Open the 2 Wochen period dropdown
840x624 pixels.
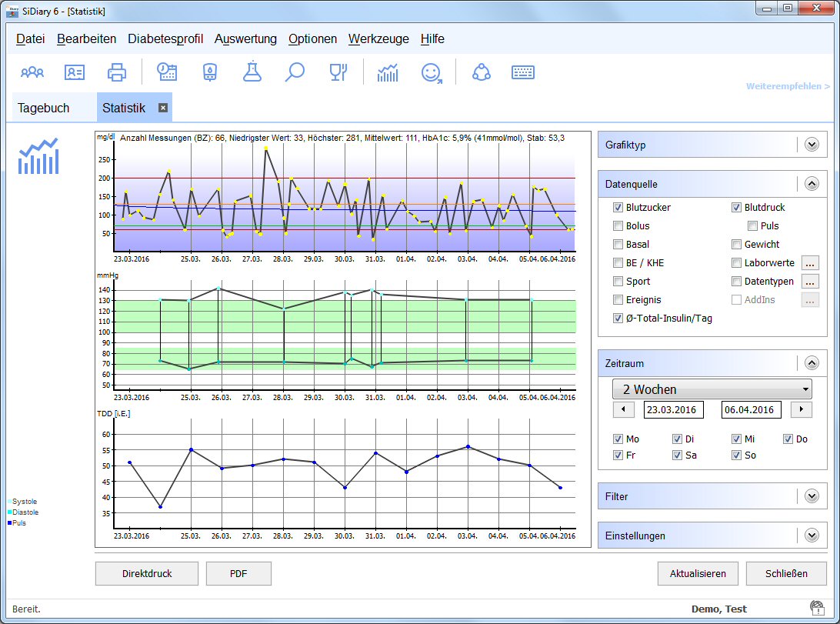point(712,389)
